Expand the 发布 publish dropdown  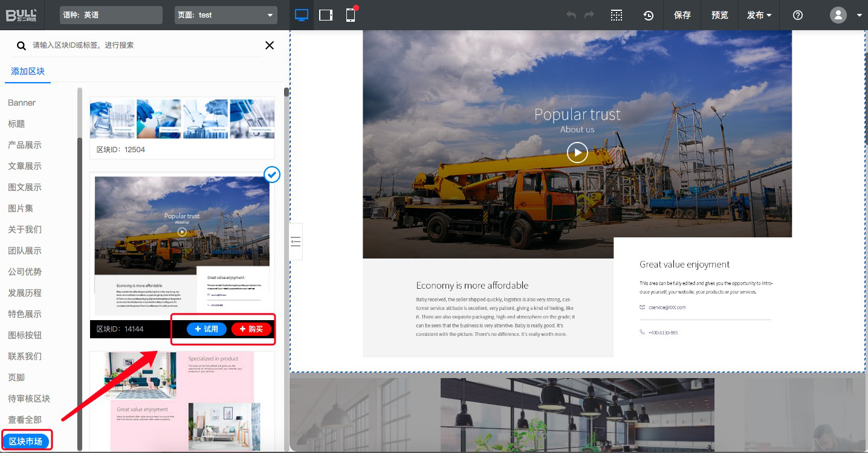(759, 15)
